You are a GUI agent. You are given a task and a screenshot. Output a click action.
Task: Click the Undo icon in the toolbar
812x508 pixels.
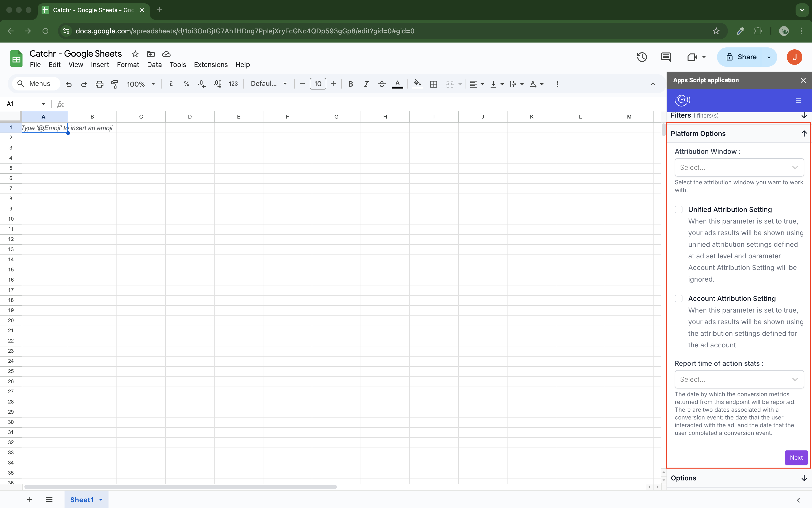tap(68, 84)
